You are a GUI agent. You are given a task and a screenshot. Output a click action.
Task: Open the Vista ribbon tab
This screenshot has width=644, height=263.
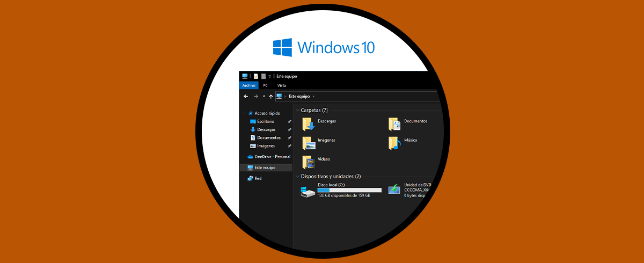(281, 85)
